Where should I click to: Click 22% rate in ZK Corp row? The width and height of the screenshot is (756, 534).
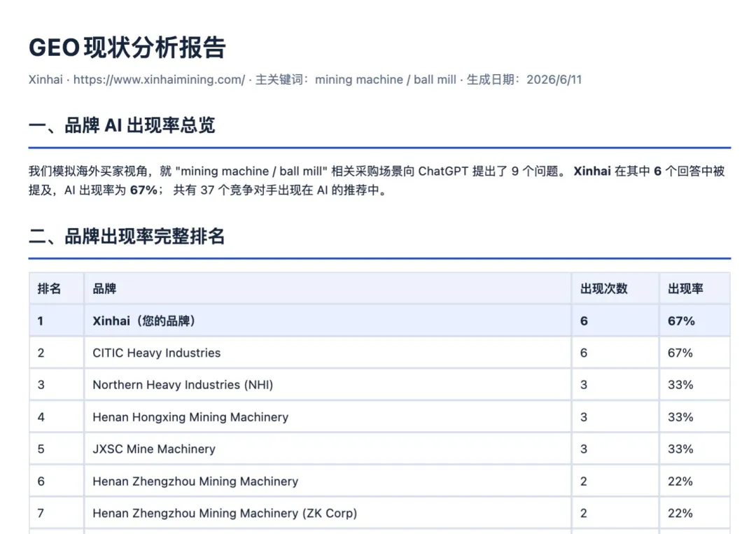[680, 513]
